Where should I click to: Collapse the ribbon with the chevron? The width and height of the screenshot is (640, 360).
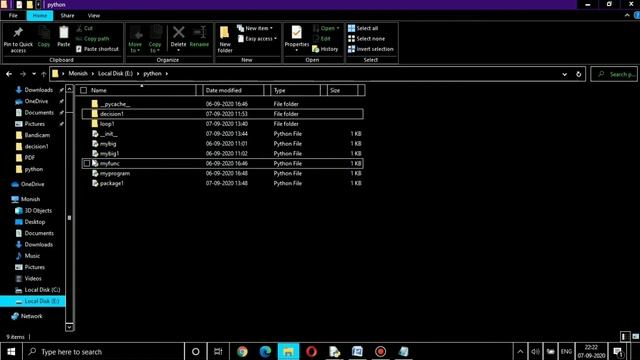click(627, 16)
